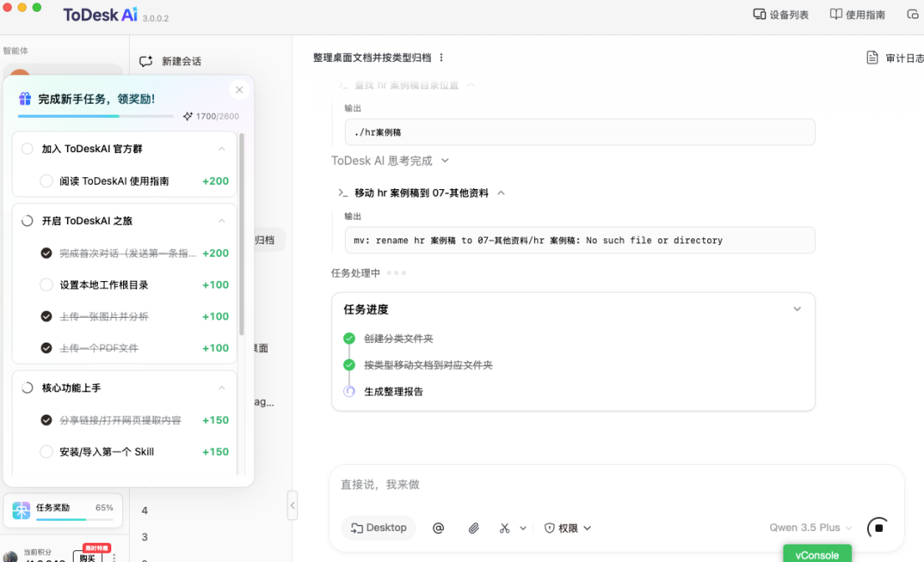Click the task reward 65% progress bar
Image resolution: width=924 pixels, height=562 pixels.
74,519
